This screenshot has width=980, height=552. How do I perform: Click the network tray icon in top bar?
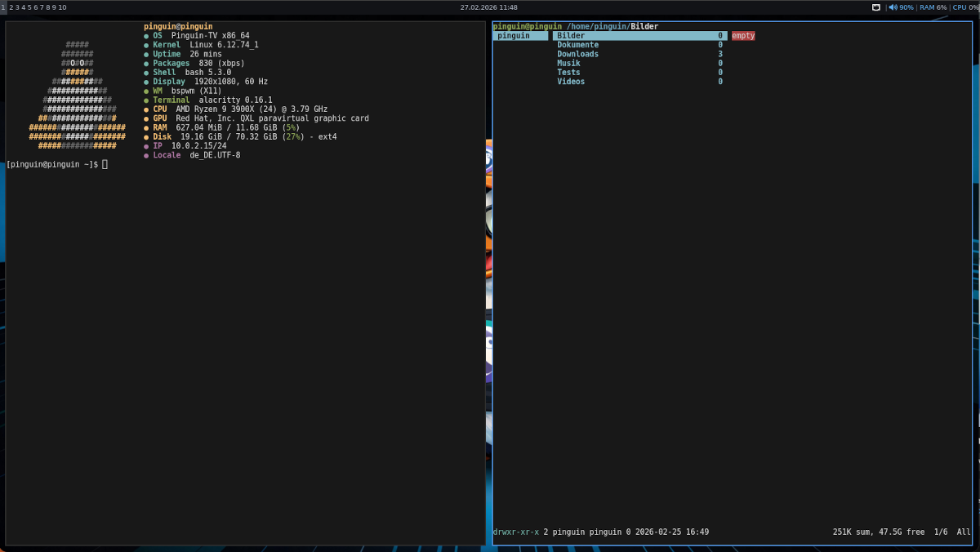click(x=875, y=7)
